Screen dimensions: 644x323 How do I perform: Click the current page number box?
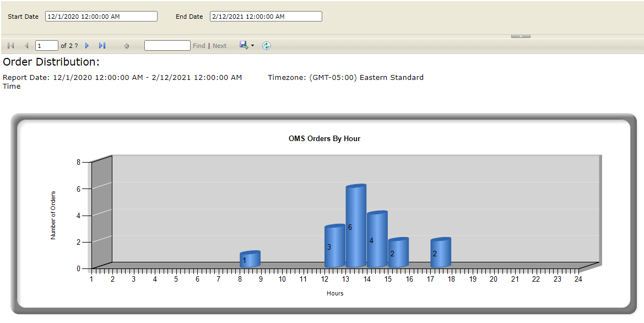pyautogui.click(x=46, y=46)
